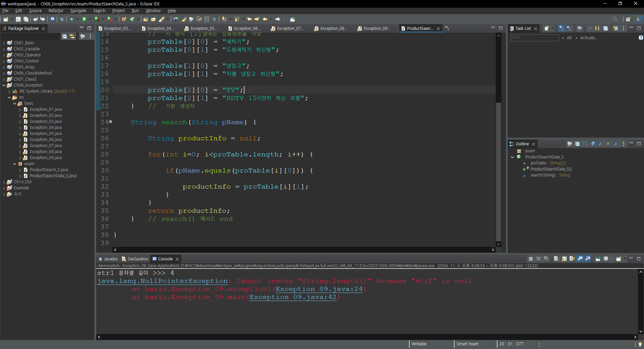Toggle Show Whitespace Characters pilcrow icon

(x=214, y=19)
